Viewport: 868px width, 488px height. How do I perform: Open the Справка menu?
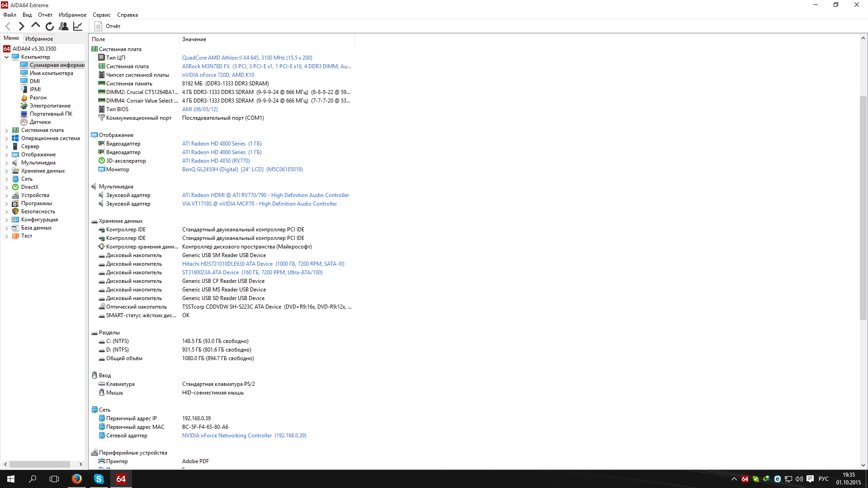pyautogui.click(x=127, y=15)
